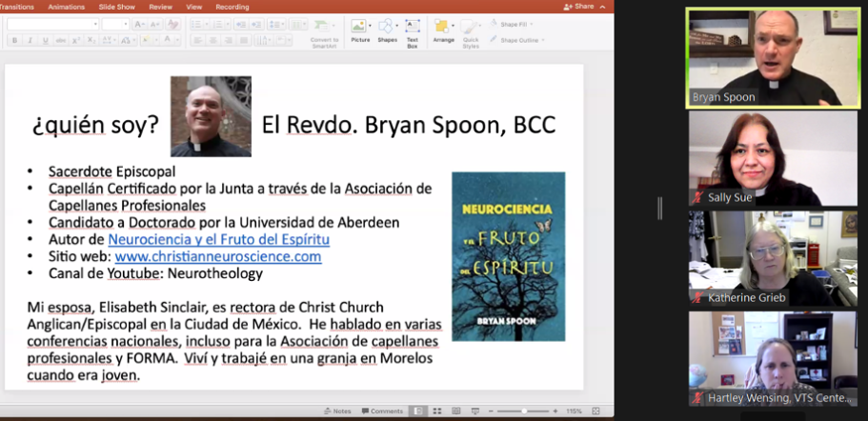Click the Share button
Viewport: 868px width, 421px height.
pos(578,6)
